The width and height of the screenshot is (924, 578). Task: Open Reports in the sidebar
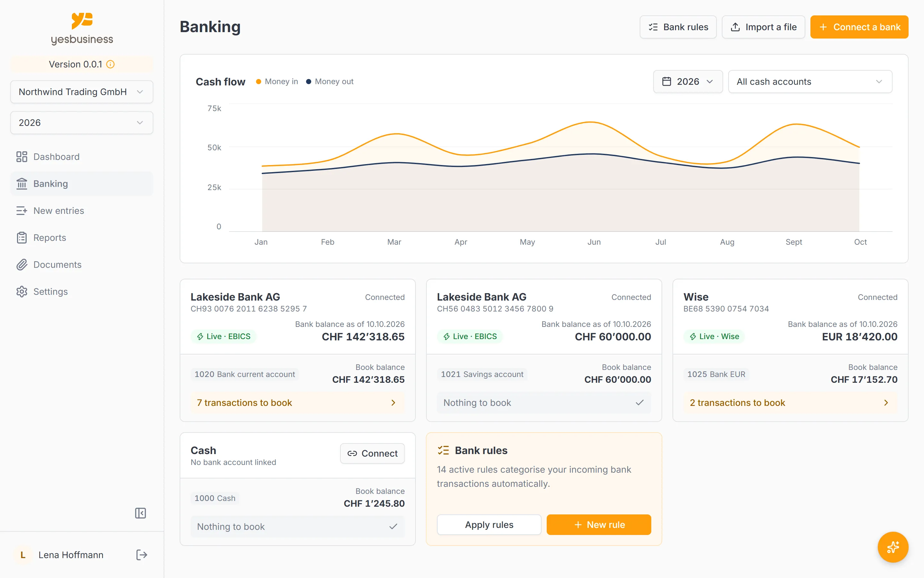click(x=82, y=238)
